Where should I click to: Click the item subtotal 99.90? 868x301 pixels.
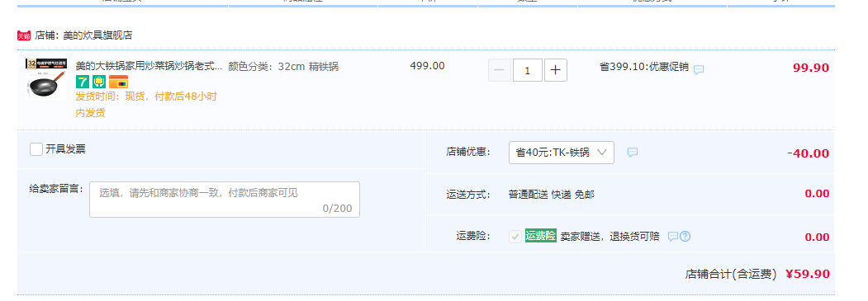tap(811, 68)
